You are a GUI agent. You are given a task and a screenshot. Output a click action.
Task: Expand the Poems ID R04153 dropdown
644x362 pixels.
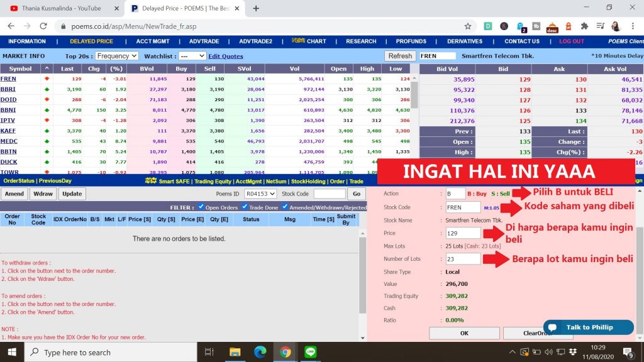click(260, 194)
